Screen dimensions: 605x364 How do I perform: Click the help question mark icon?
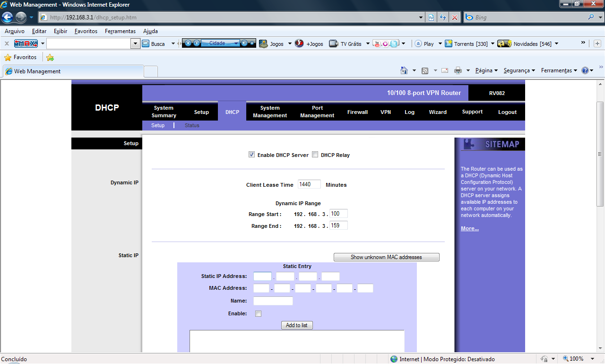[x=585, y=70]
